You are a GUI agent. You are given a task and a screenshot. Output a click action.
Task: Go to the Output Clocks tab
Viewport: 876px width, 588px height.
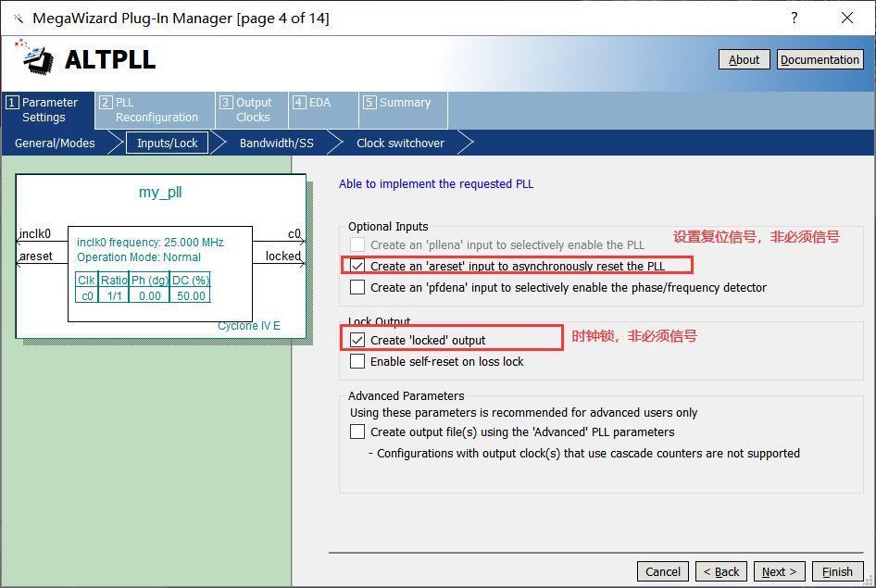tap(252, 110)
